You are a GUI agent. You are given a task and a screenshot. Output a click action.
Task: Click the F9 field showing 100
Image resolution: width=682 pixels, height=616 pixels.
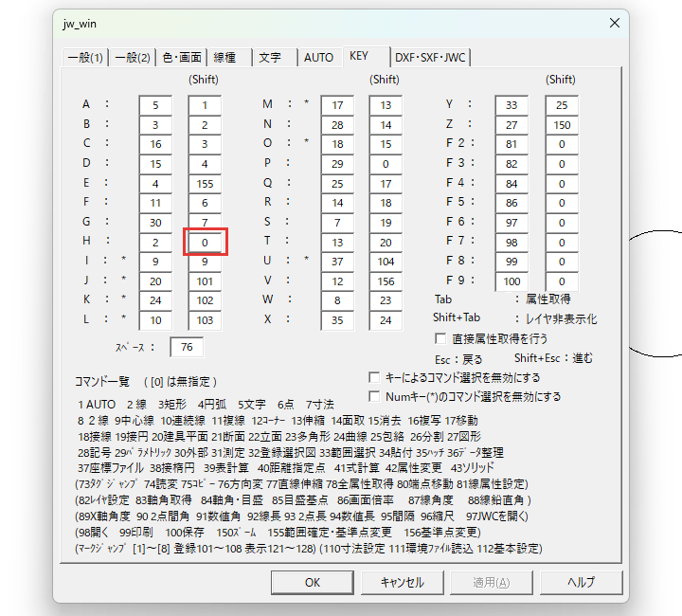(x=511, y=281)
